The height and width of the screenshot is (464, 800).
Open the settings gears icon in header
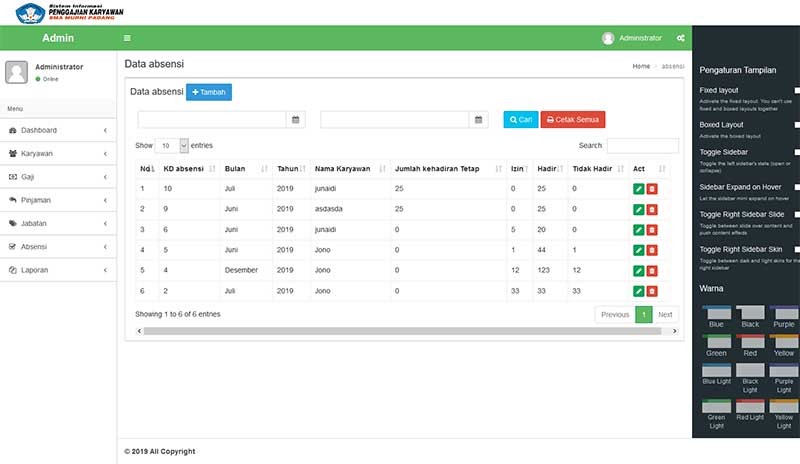click(680, 38)
